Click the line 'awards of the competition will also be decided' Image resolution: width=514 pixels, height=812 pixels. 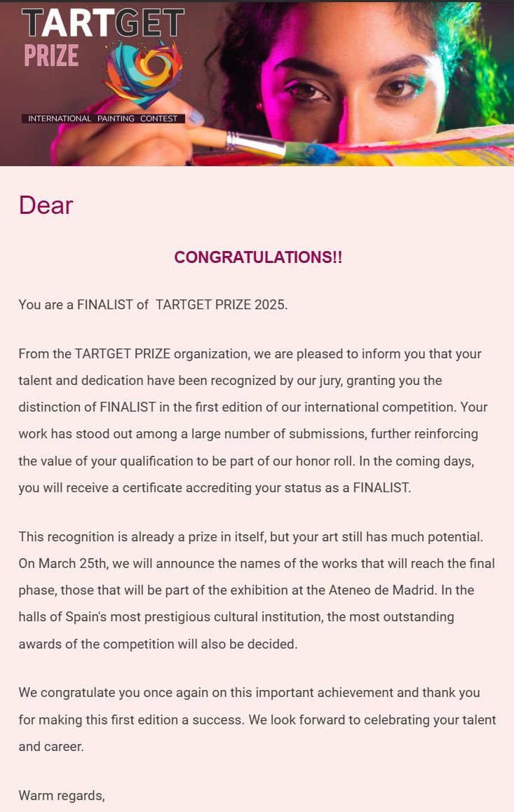[x=158, y=644]
